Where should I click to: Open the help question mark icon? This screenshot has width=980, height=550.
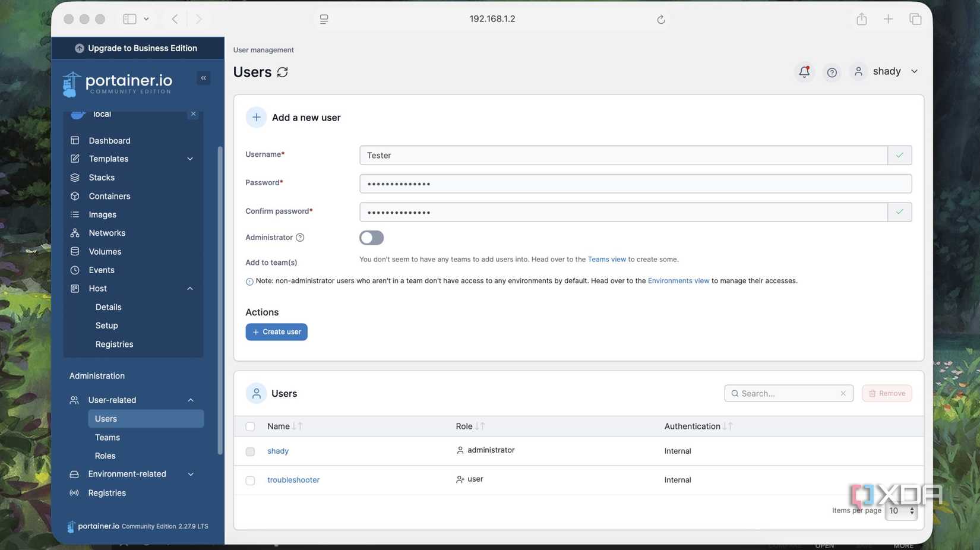[x=832, y=72]
